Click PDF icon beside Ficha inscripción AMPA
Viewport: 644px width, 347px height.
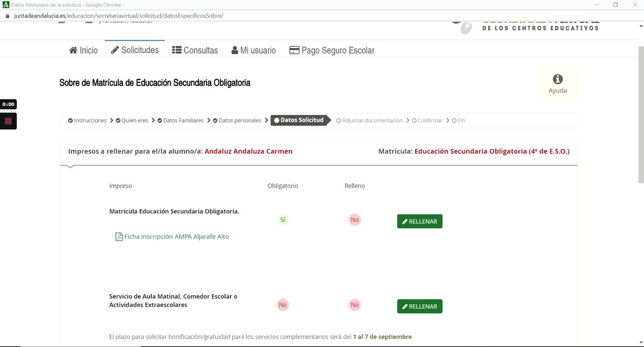click(x=119, y=237)
